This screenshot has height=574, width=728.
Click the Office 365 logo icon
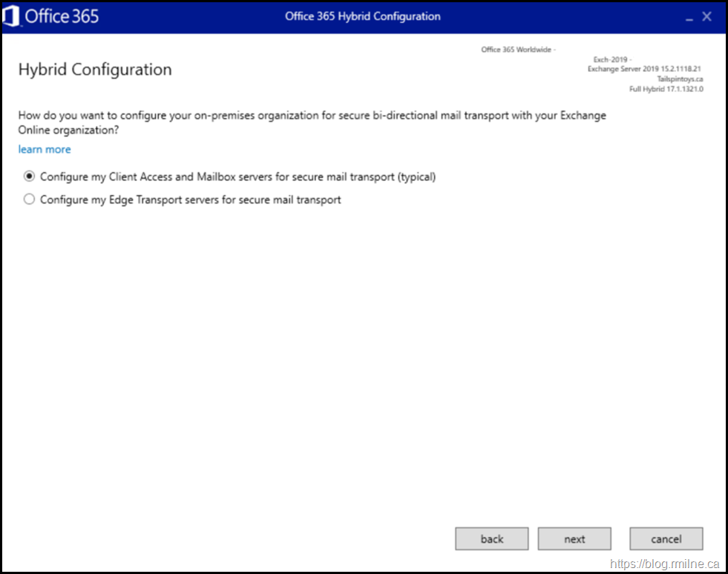10,16
